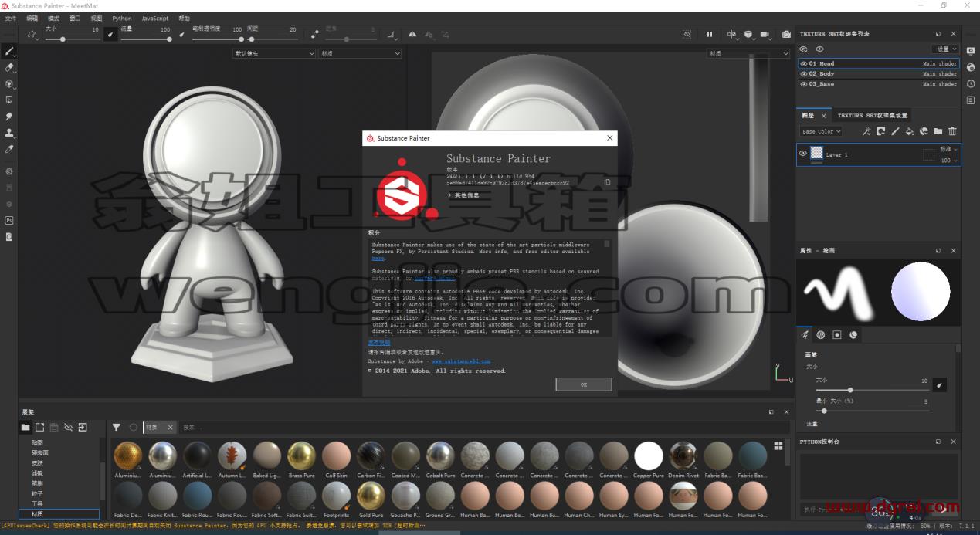Open the left viewport 材质 mode dropdown
Viewport: 980px width, 535px height.
[x=360, y=53]
